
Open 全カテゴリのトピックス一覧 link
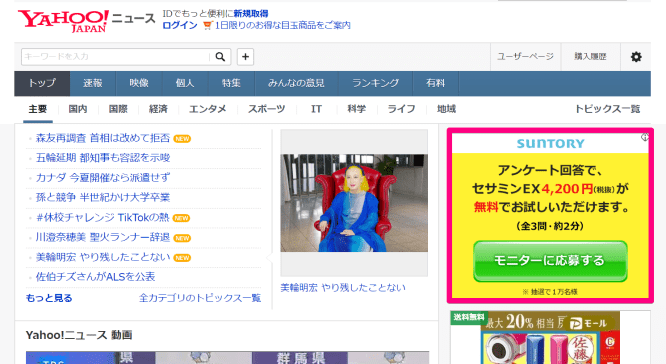click(x=200, y=298)
